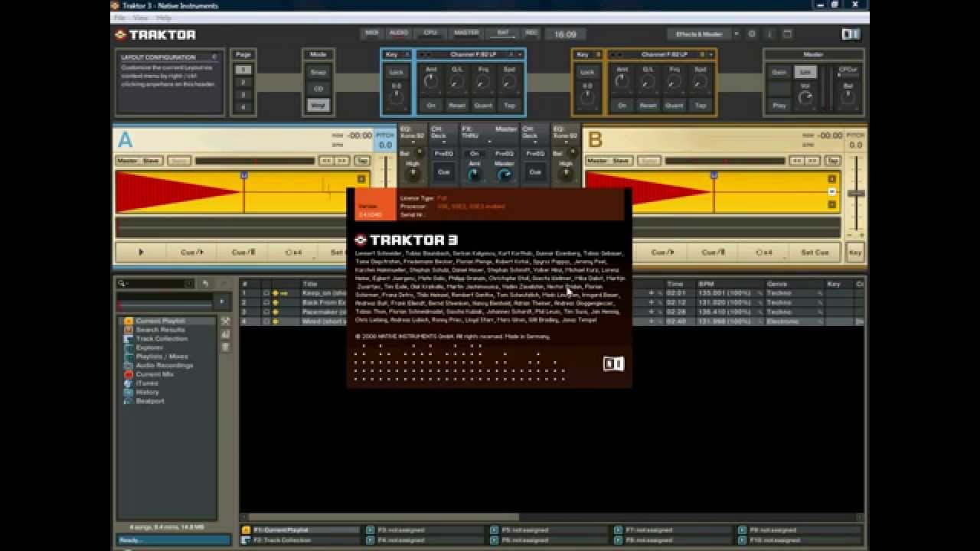Choose Snap mode
Screen dimensions: 980x551
pyautogui.click(x=318, y=72)
